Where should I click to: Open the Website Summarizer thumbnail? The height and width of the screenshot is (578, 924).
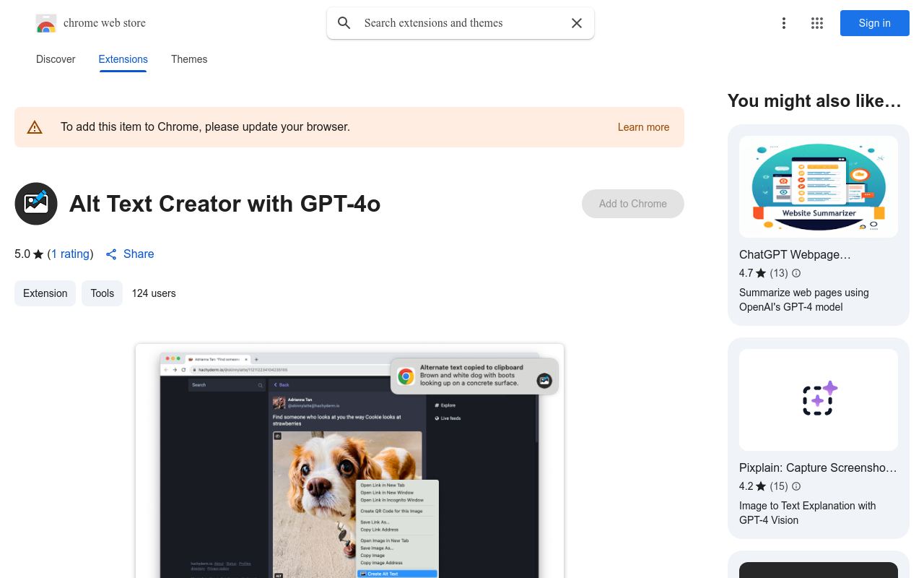[819, 187]
